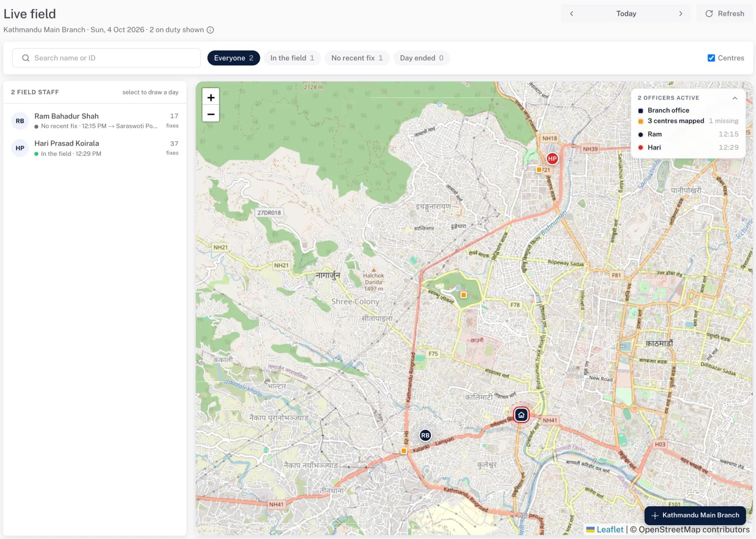756x539 pixels.
Task: Click the orange centre marker in the park
Action: (x=464, y=295)
